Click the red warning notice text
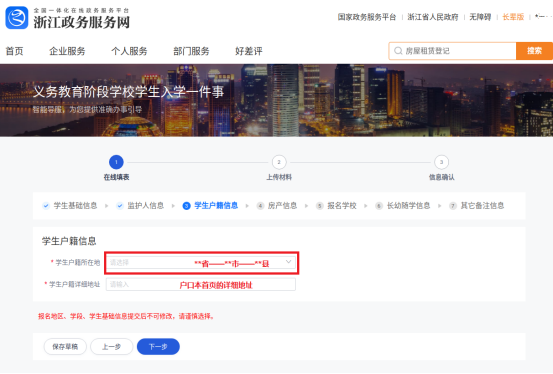553x374 pixels. (126, 316)
